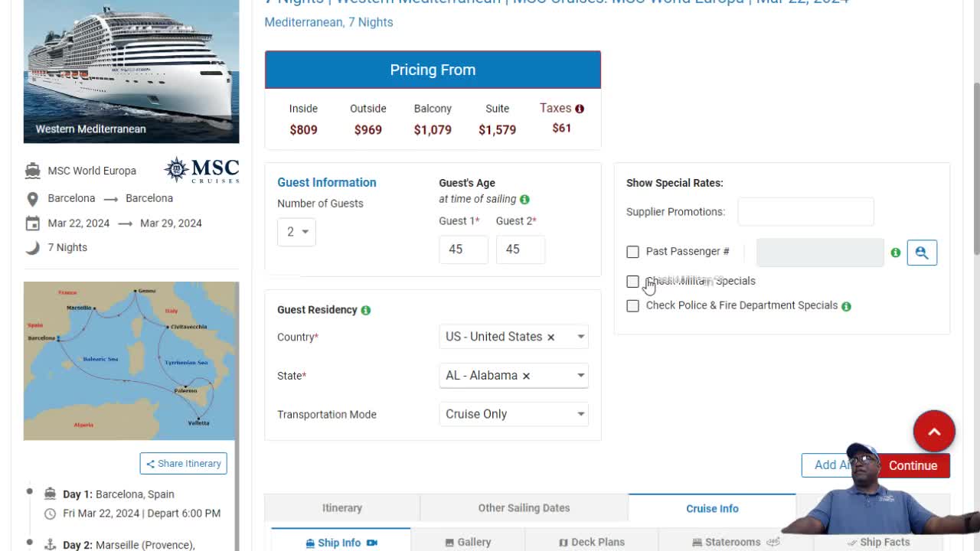Open the Country dropdown arrow
This screenshot has width=980, height=551.
[581, 337]
